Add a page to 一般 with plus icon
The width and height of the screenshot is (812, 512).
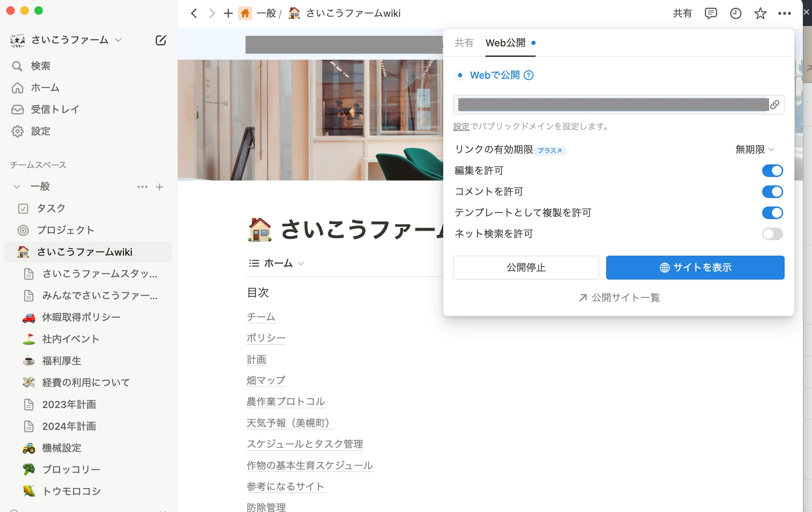(160, 187)
